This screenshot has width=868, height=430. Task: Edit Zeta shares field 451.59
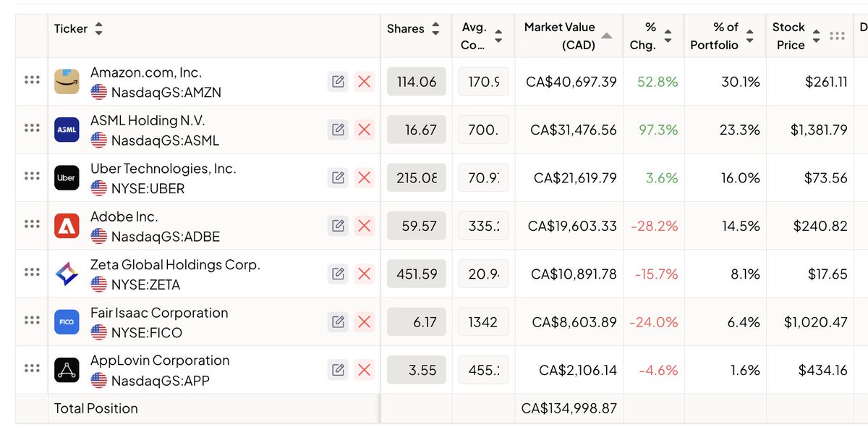(x=417, y=274)
